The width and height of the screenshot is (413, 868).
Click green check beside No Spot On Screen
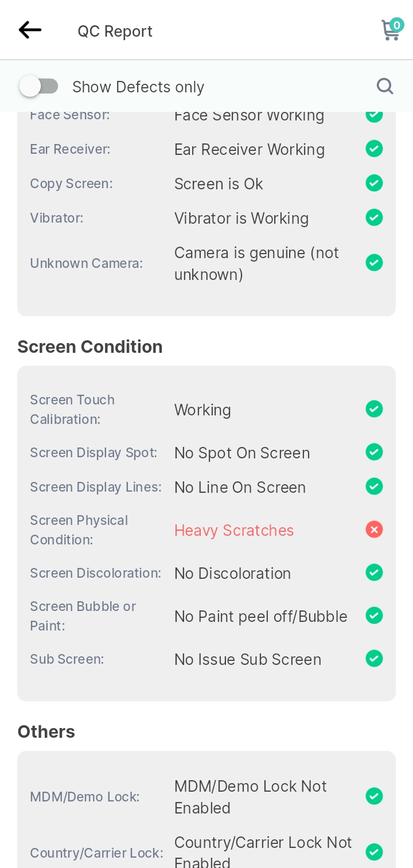(x=374, y=453)
